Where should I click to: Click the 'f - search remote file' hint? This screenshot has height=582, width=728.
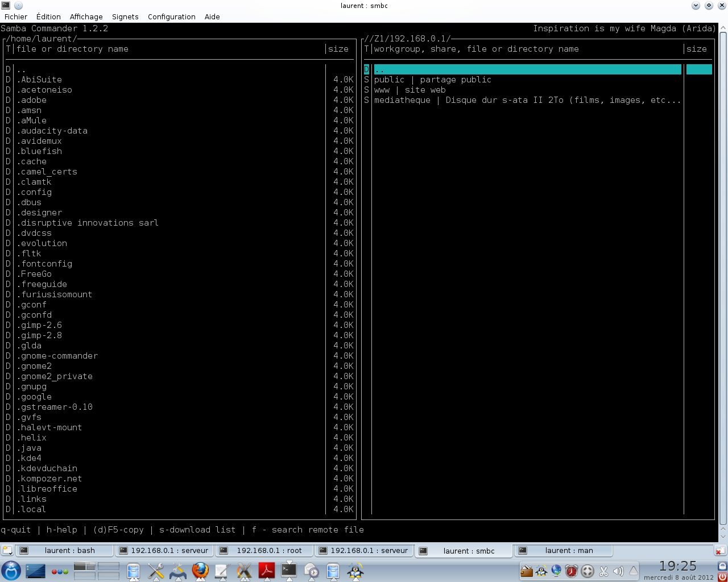click(308, 530)
